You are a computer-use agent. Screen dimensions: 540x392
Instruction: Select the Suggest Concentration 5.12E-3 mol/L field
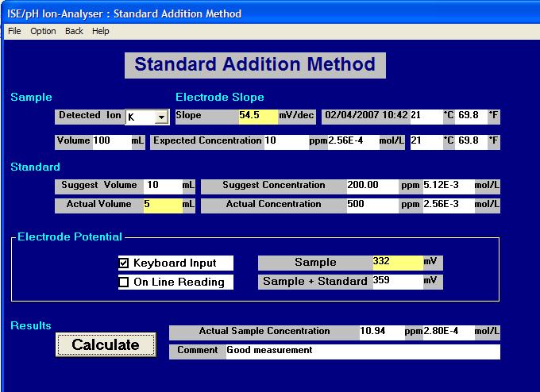tap(449, 186)
